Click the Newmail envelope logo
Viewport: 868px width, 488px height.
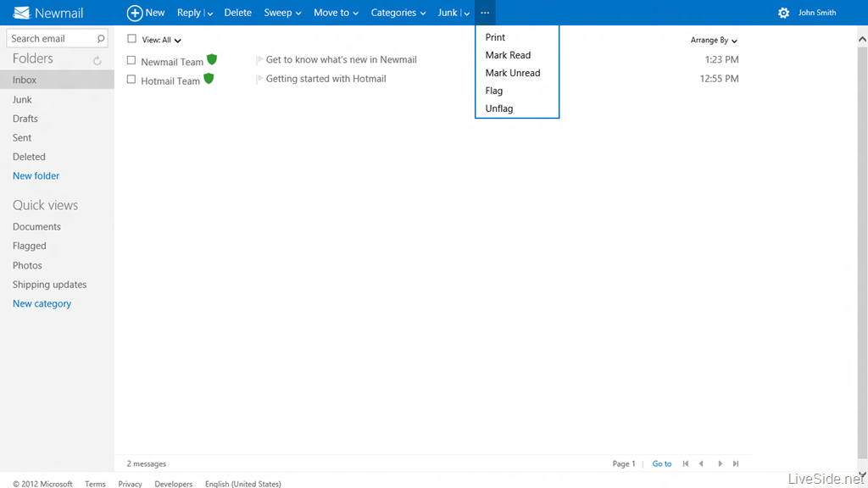21,13
